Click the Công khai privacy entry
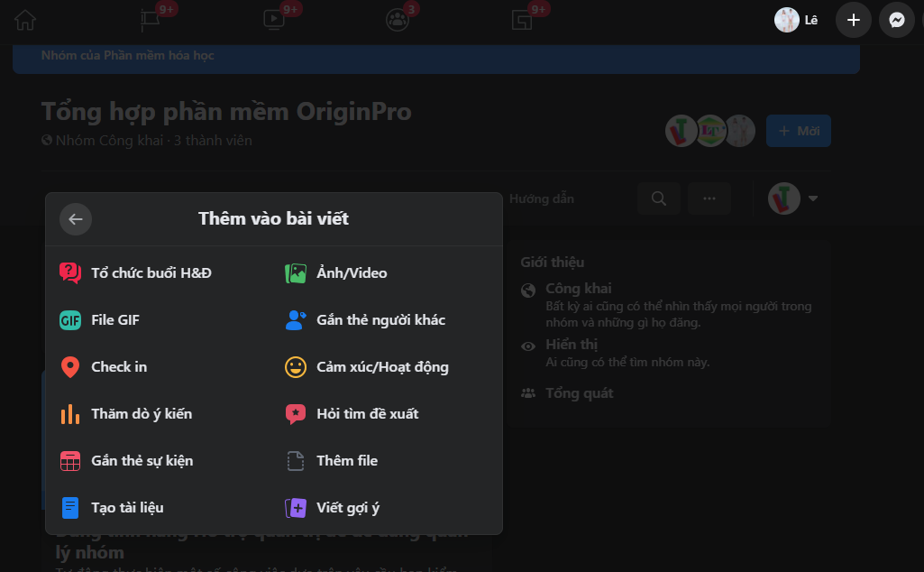The image size is (924, 572). click(x=578, y=289)
